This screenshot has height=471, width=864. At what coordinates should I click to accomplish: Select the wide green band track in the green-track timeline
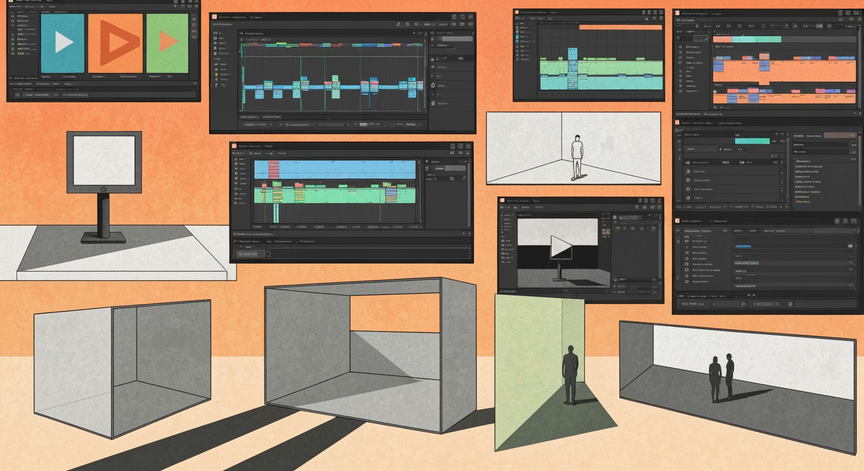point(601,68)
